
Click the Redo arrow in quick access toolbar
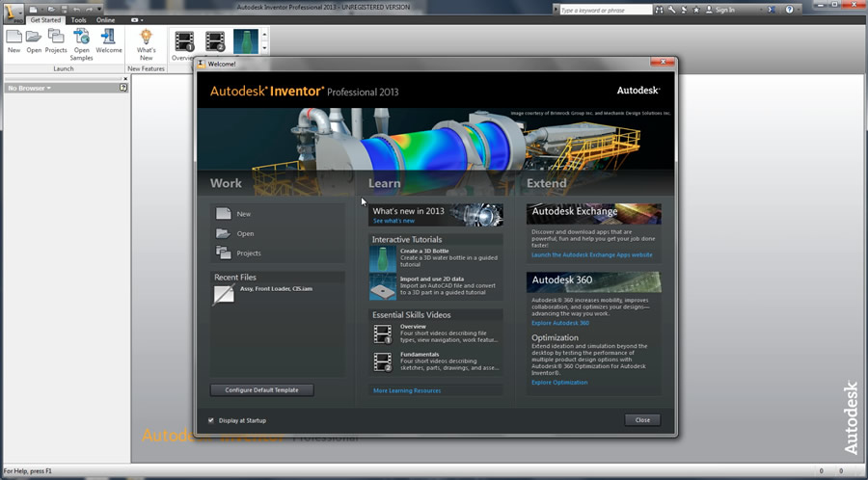click(89, 10)
